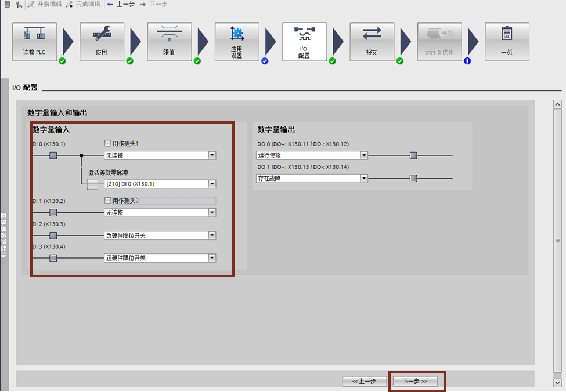Enable the 用作测头1 checkbox
This screenshot has height=392, width=566.
click(108, 143)
